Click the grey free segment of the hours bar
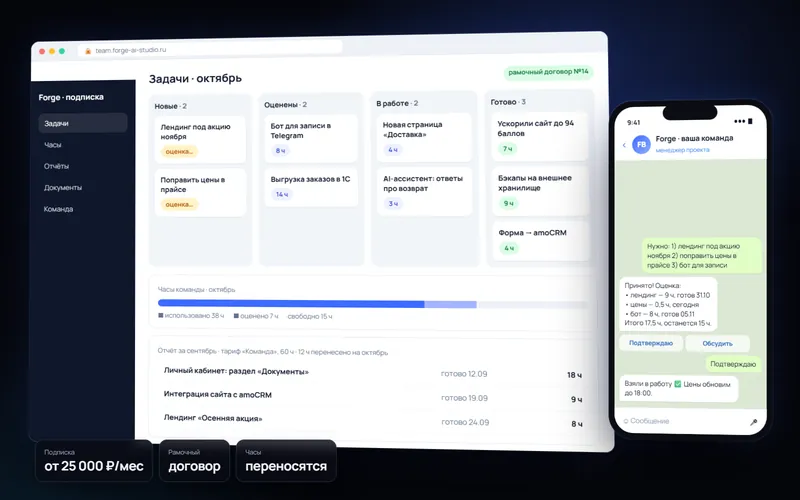The width and height of the screenshot is (800, 500). (x=532, y=305)
